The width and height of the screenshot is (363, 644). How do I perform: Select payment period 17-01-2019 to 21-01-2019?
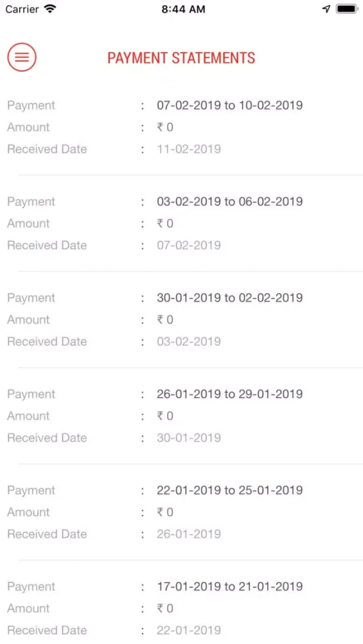point(230,586)
